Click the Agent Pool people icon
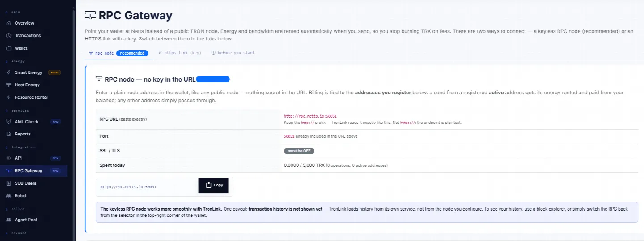Viewport: 644px width, 241px height. click(9, 220)
